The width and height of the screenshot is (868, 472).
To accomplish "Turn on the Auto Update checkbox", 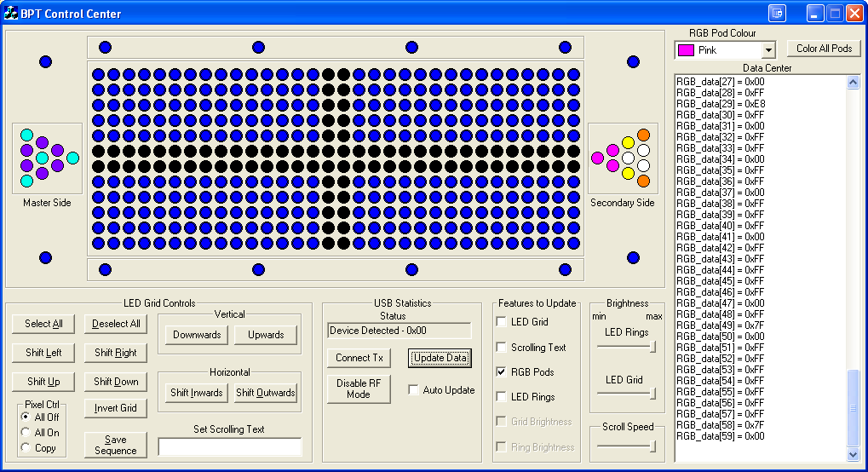I will click(x=414, y=390).
